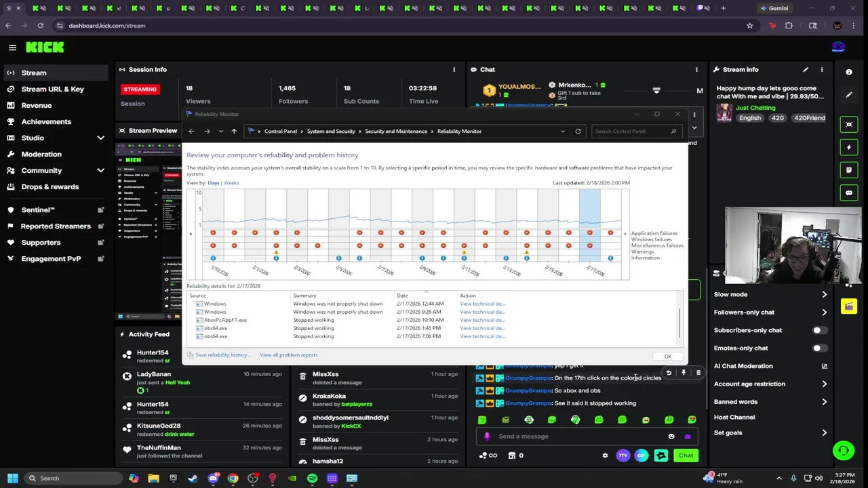Click the chat bubble icon in right rail
This screenshot has height=488, width=868.
click(849, 193)
